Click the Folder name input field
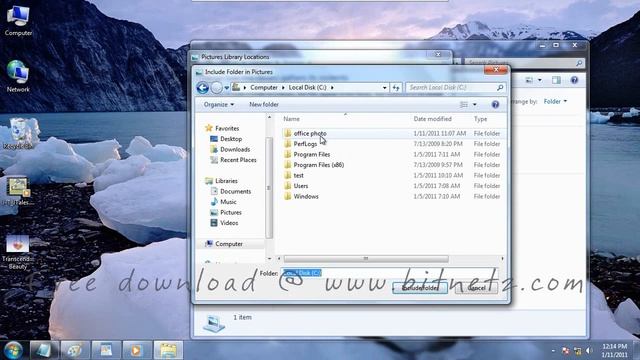 [389, 273]
